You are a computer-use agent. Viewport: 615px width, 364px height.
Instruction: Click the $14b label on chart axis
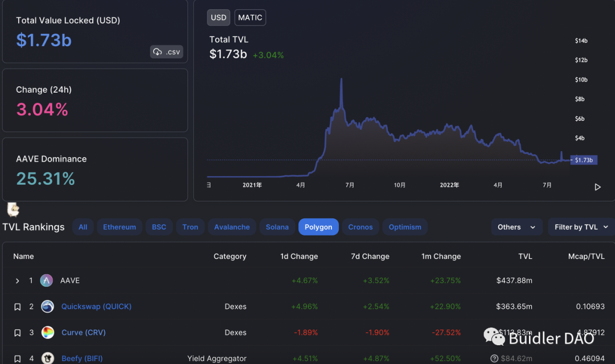point(581,41)
